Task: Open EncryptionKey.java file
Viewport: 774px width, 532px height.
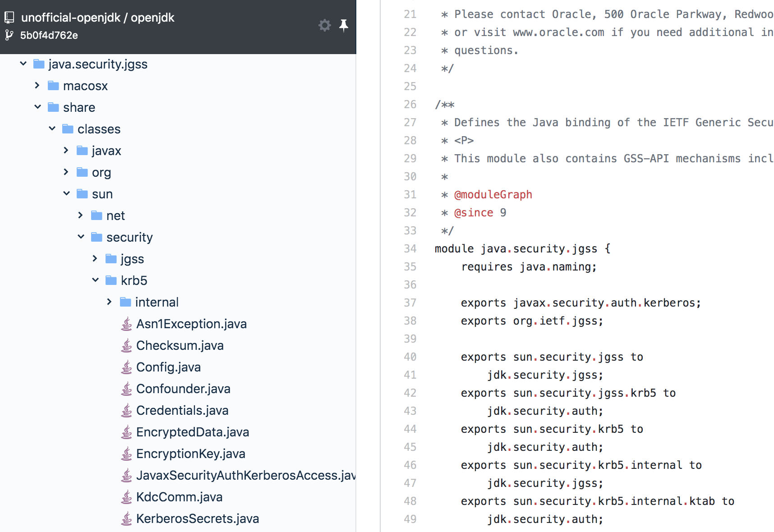Action: pos(190,454)
